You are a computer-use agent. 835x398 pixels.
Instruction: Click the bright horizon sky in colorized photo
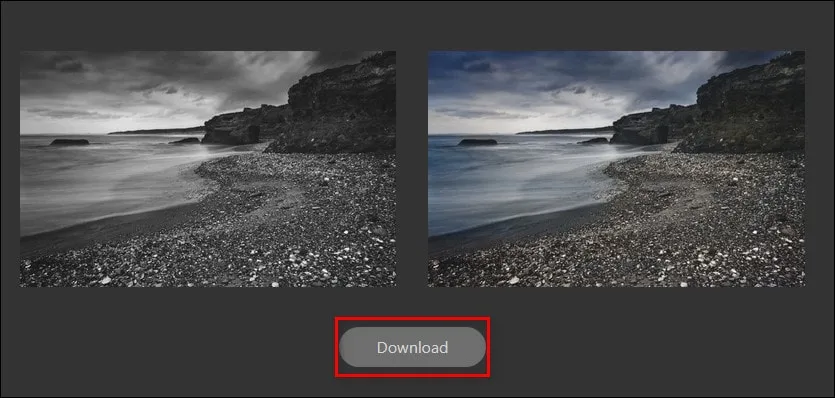pyautogui.click(x=514, y=124)
